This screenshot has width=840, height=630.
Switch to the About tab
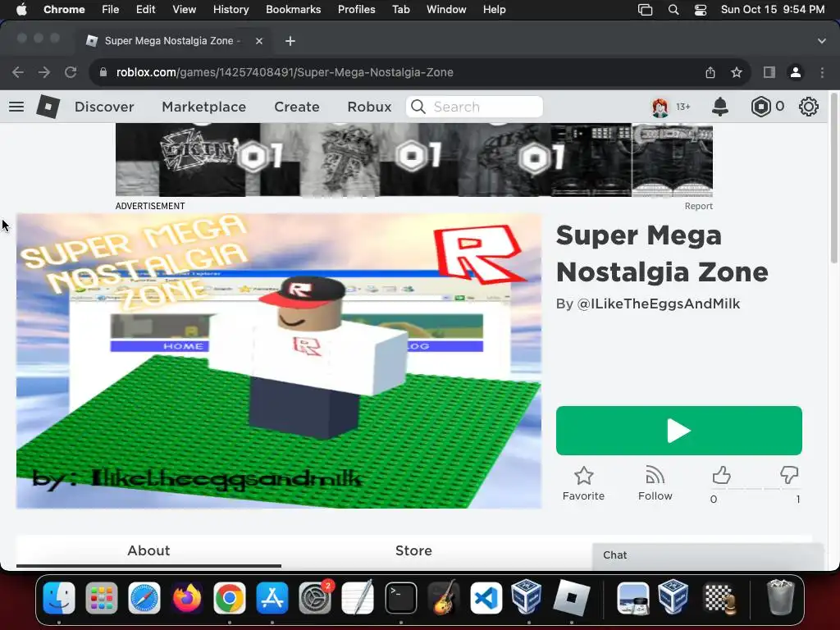tap(148, 550)
